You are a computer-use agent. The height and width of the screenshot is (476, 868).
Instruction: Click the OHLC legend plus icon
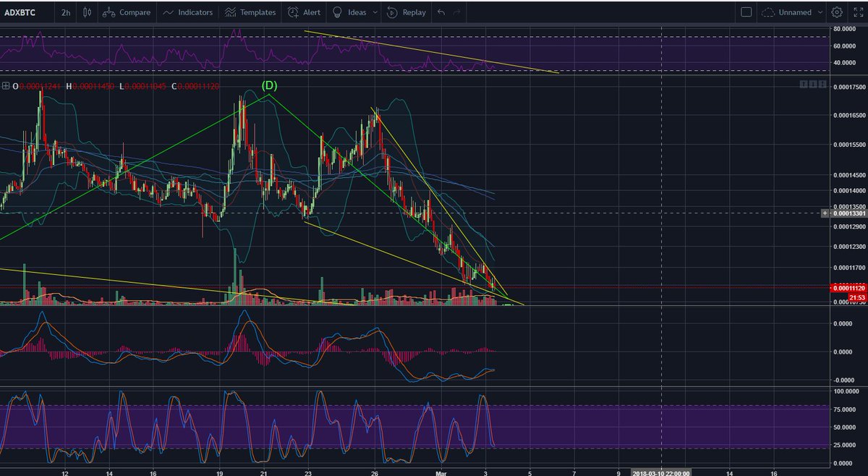(7, 85)
